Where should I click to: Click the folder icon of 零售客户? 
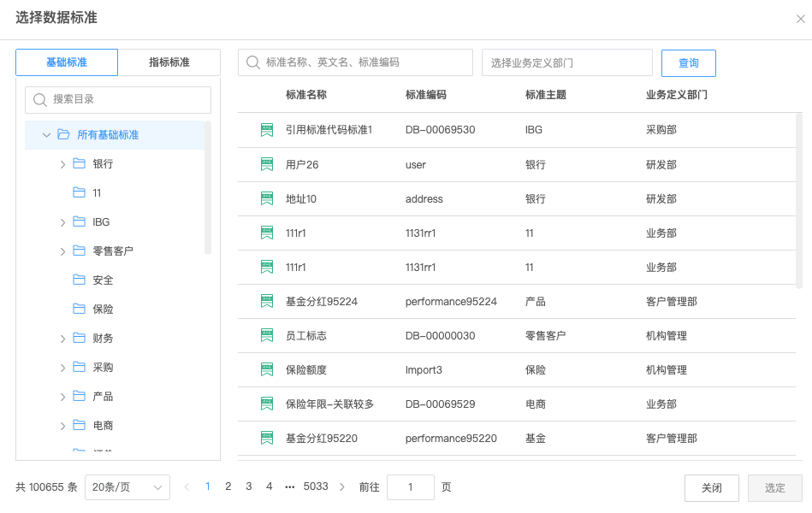point(80,251)
